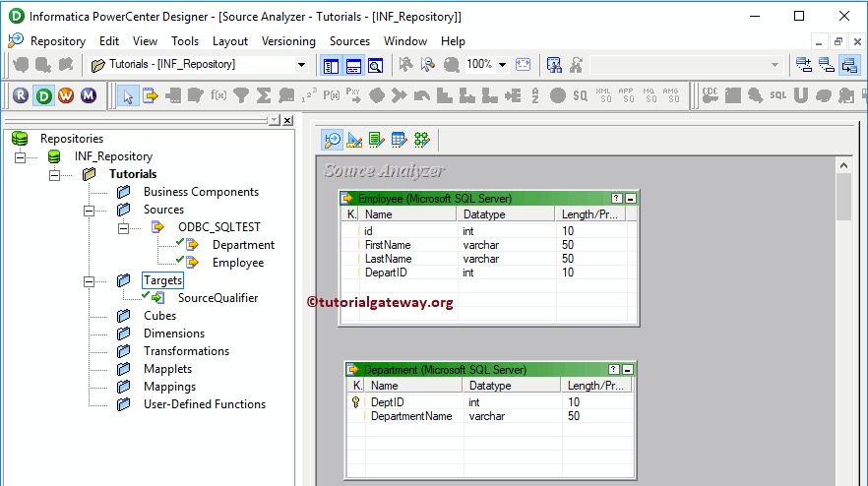Toggle the Overview window icon

pos(375,66)
